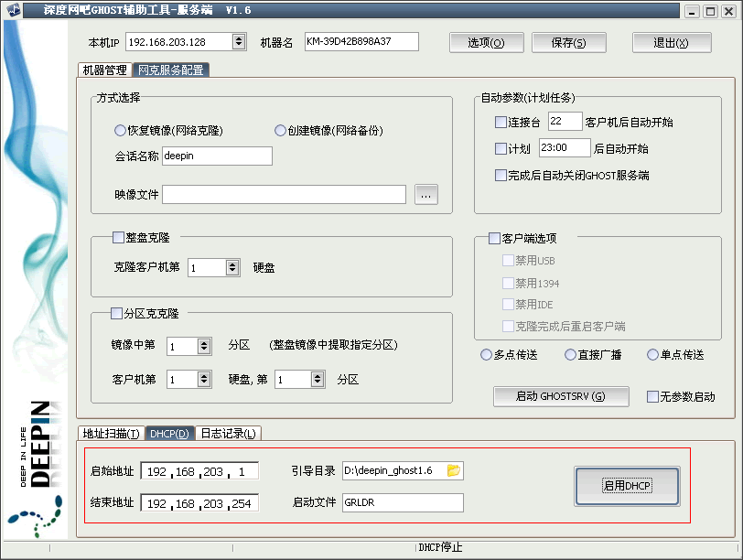The image size is (743, 560).
Task: Enable 计划 scheduled start checkbox
Action: pos(501,149)
